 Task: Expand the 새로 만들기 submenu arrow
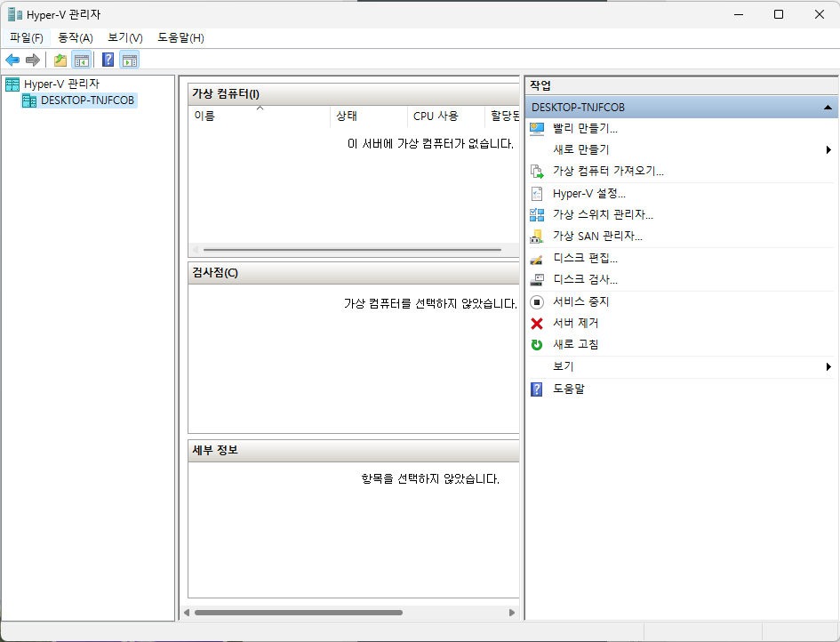(x=828, y=150)
